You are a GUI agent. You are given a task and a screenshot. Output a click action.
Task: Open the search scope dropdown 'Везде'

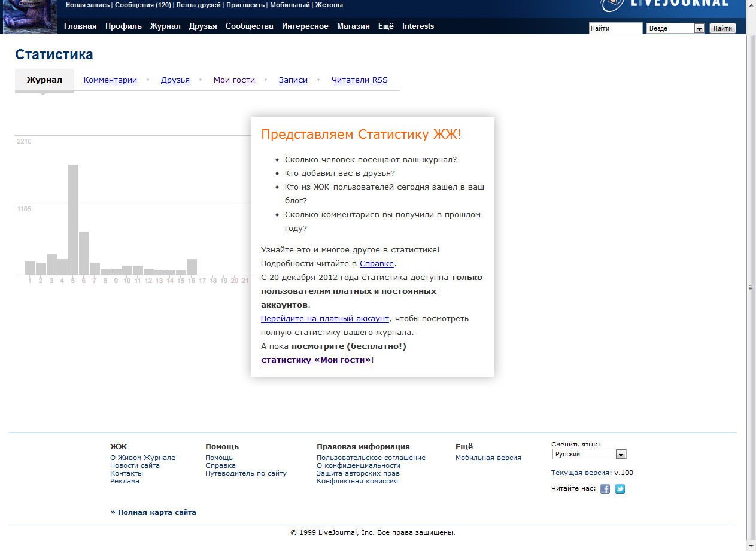pos(675,28)
